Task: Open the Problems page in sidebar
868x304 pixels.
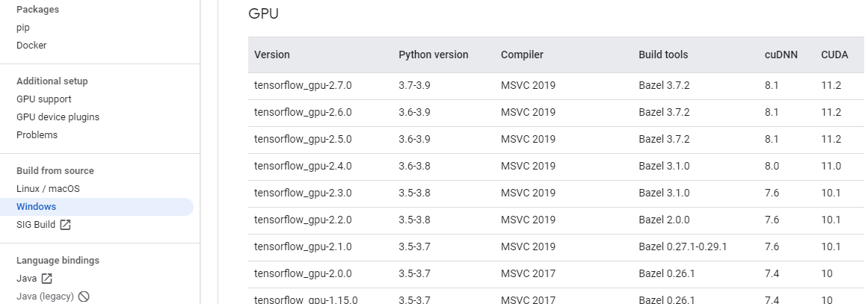Action: pyautogui.click(x=37, y=135)
